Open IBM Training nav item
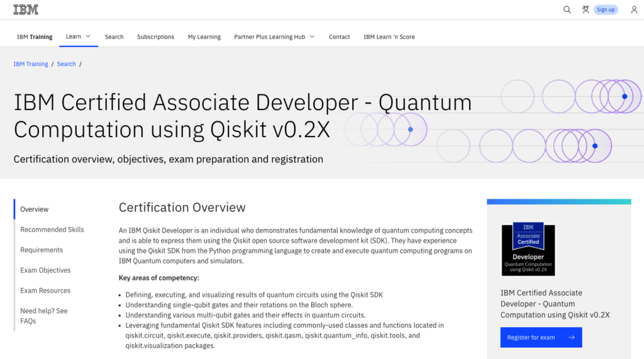 pos(35,36)
